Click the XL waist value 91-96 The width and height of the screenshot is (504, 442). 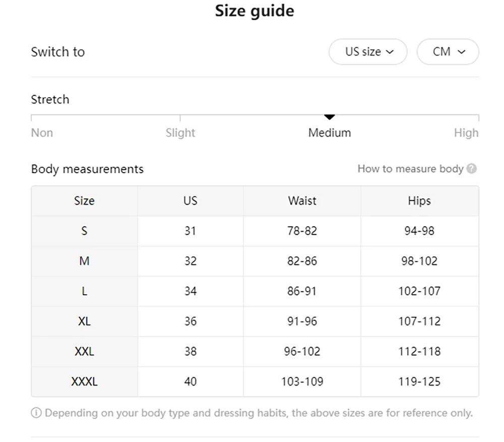tap(302, 321)
